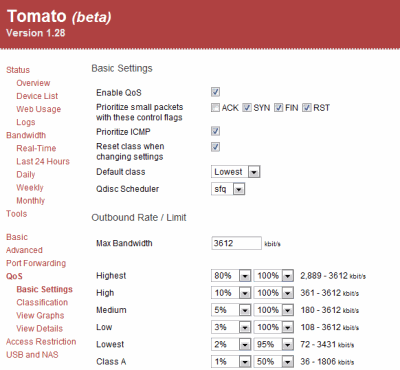400x370 pixels.
Task: Open Class A minimum rate 1% dropdown
Action: [231, 362]
